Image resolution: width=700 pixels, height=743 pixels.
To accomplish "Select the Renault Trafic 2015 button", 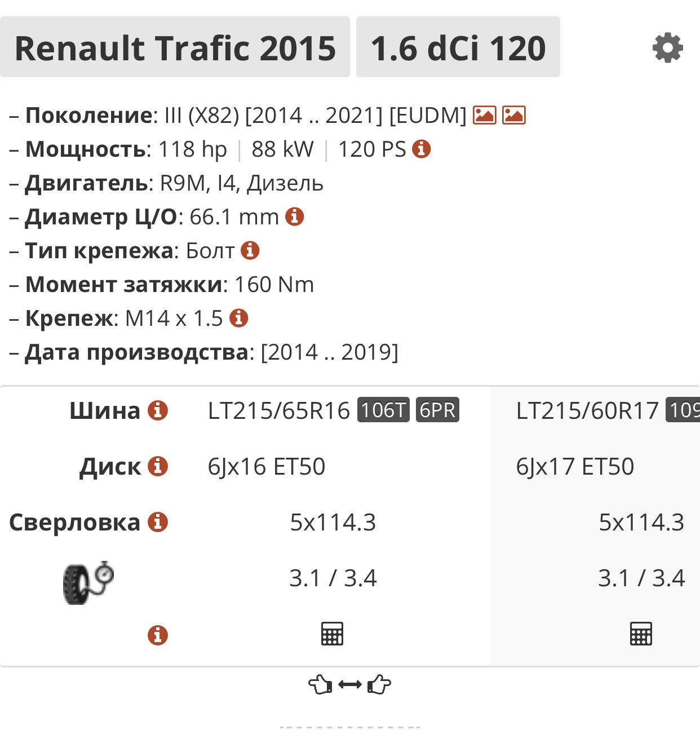I will 175,47.
